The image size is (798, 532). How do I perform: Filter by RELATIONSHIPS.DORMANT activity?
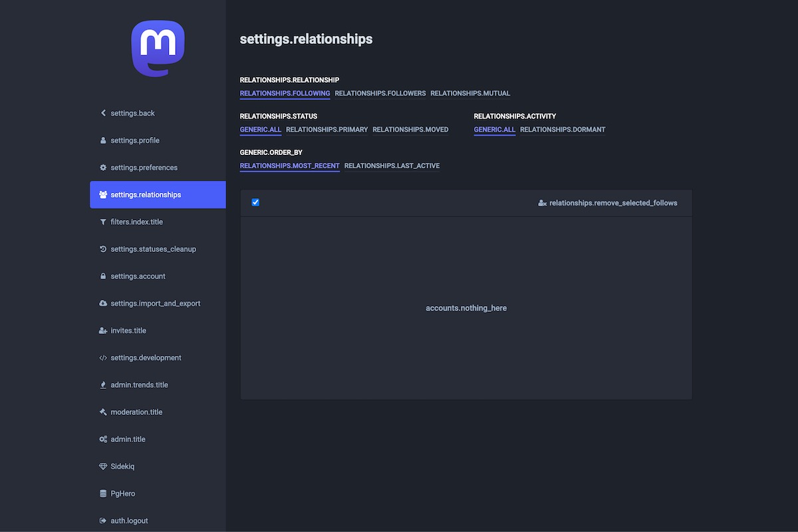tap(563, 130)
